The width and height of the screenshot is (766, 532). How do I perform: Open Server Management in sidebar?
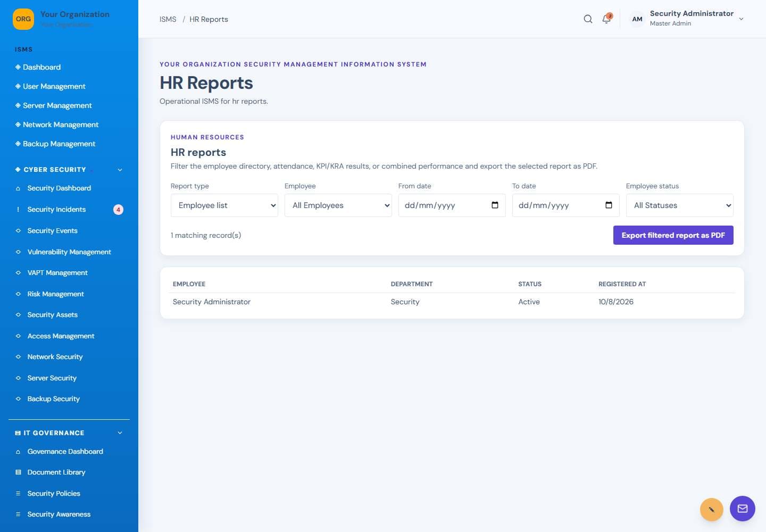point(57,105)
